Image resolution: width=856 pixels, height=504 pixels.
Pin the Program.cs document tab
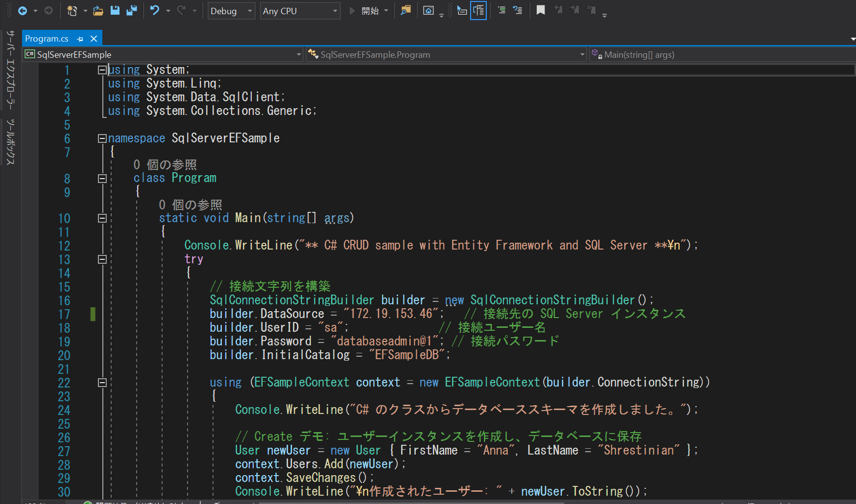[79, 38]
